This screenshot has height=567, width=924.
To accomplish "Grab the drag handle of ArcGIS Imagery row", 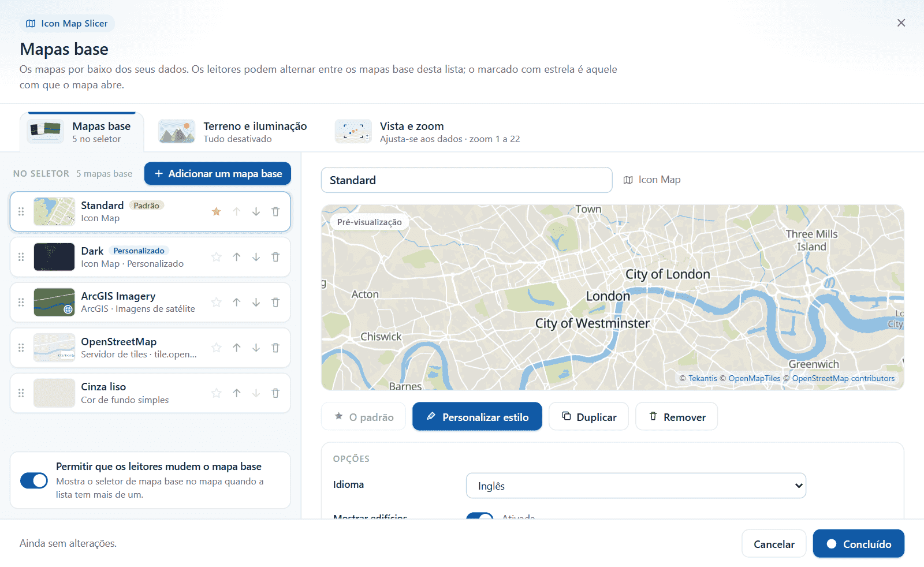I will [x=21, y=302].
